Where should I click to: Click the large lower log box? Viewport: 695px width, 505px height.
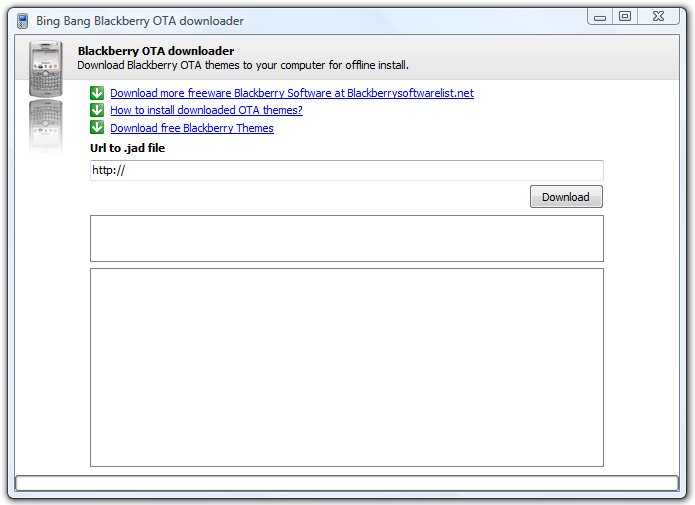click(347, 368)
